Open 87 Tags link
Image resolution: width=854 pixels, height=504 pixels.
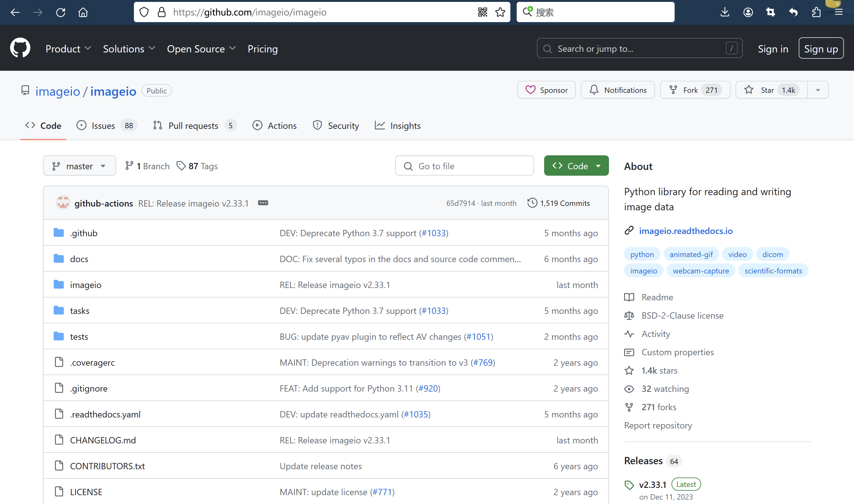(197, 166)
